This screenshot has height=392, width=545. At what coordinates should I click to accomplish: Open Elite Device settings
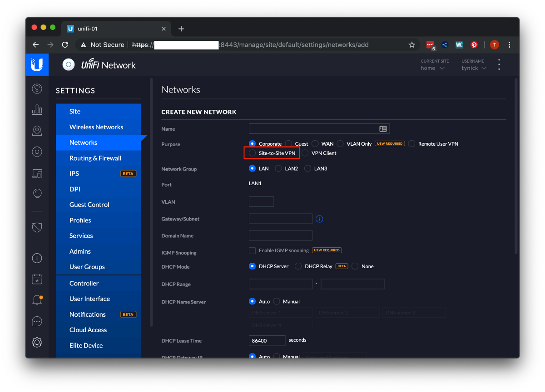point(99,346)
